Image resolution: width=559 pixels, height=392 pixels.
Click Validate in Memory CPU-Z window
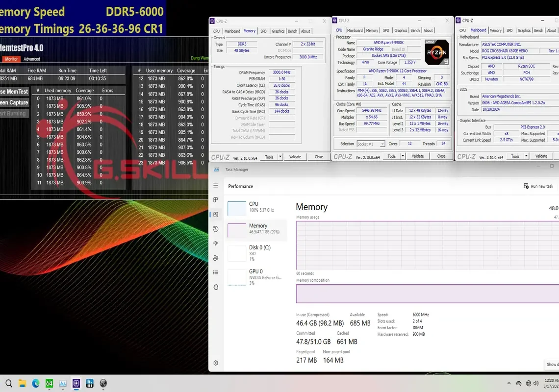point(295,157)
